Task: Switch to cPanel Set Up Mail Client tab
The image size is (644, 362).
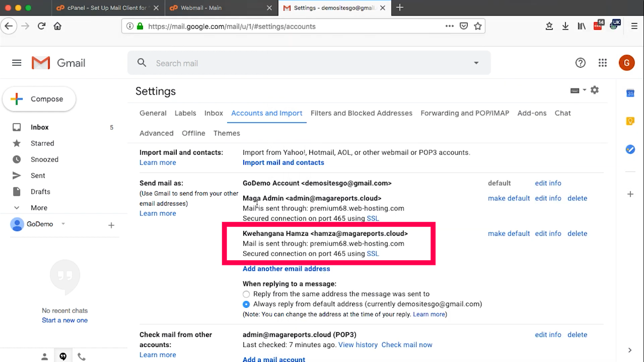Action: [108, 8]
